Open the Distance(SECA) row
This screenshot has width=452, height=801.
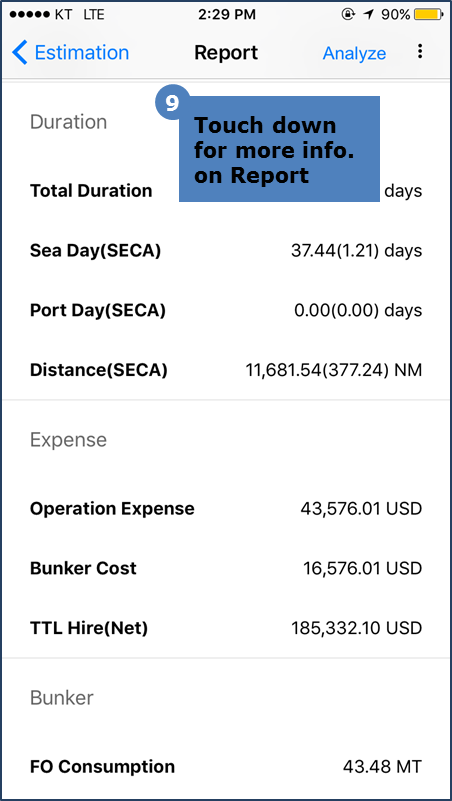point(226,370)
